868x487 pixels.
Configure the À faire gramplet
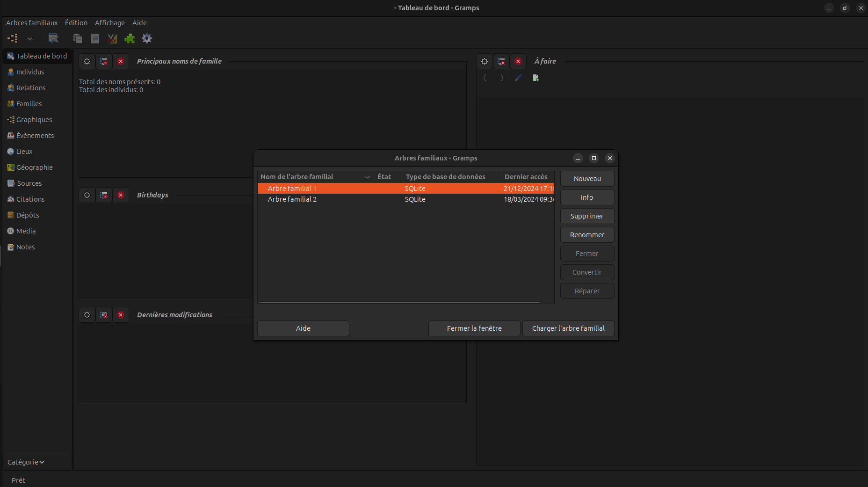tap(485, 61)
